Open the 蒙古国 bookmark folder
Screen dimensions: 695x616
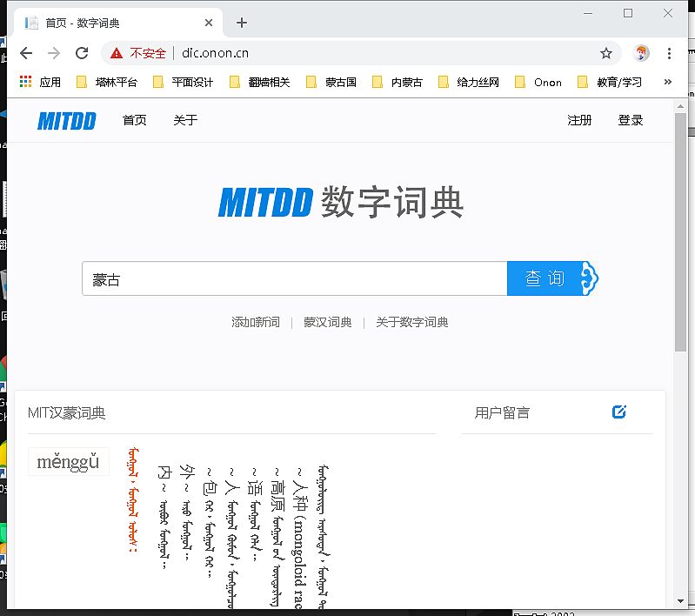(x=331, y=82)
